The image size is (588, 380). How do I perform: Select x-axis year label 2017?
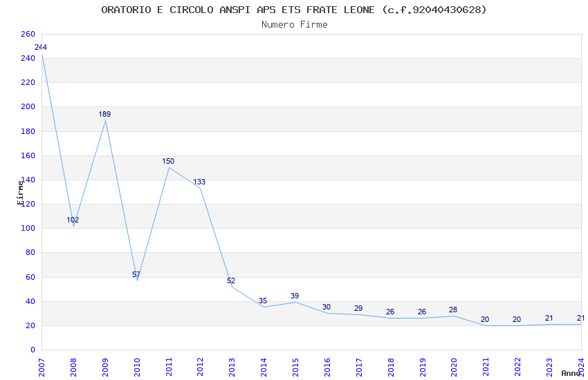[359, 368]
